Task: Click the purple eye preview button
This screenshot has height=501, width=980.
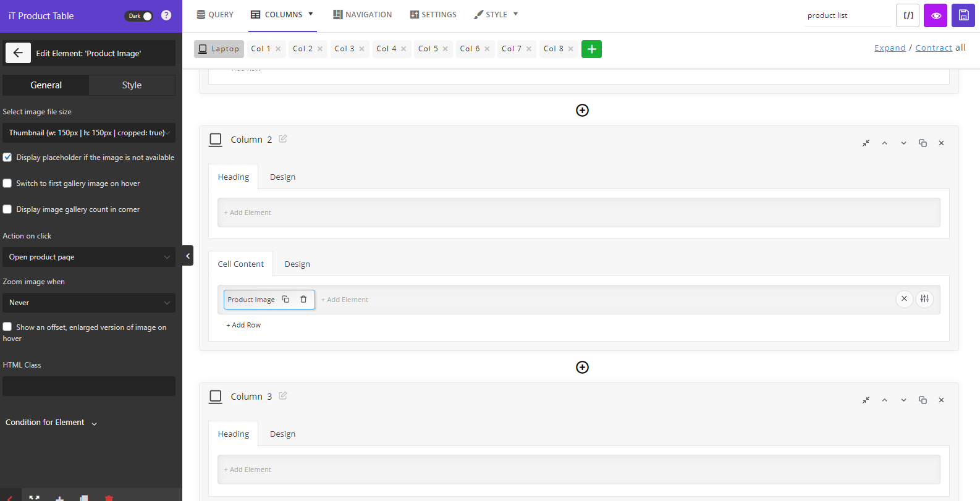Action: [x=936, y=15]
